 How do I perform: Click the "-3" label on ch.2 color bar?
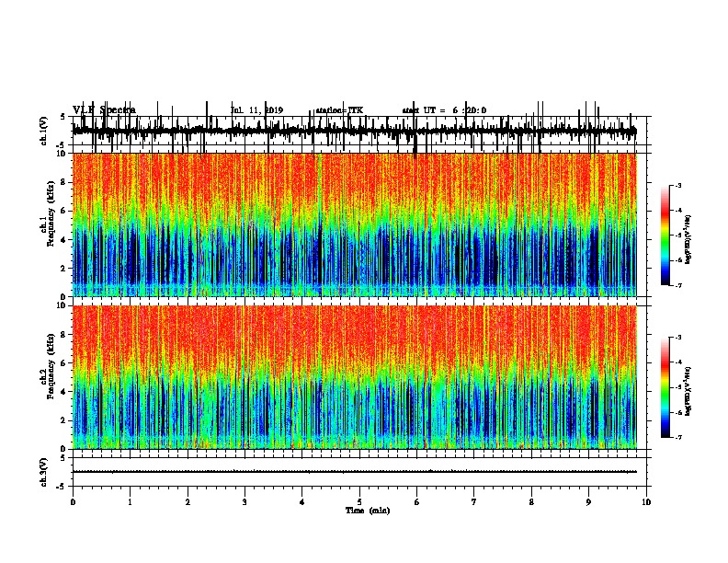pyautogui.click(x=677, y=338)
